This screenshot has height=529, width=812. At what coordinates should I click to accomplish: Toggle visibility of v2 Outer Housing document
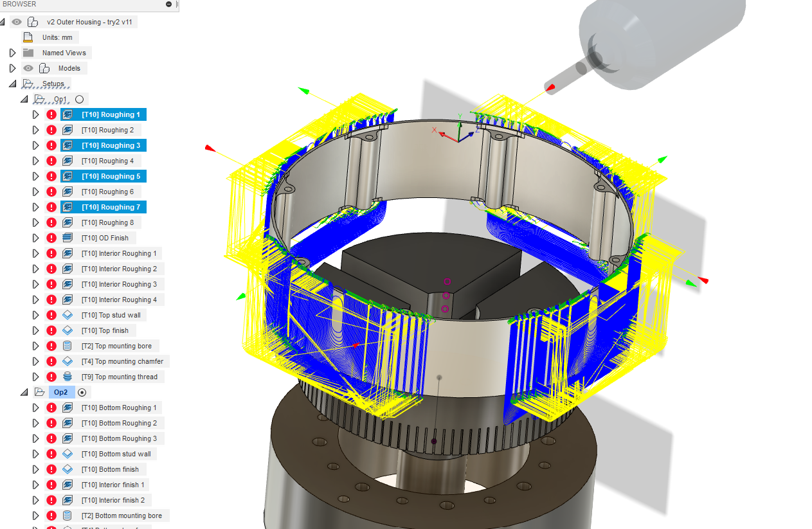coord(17,22)
